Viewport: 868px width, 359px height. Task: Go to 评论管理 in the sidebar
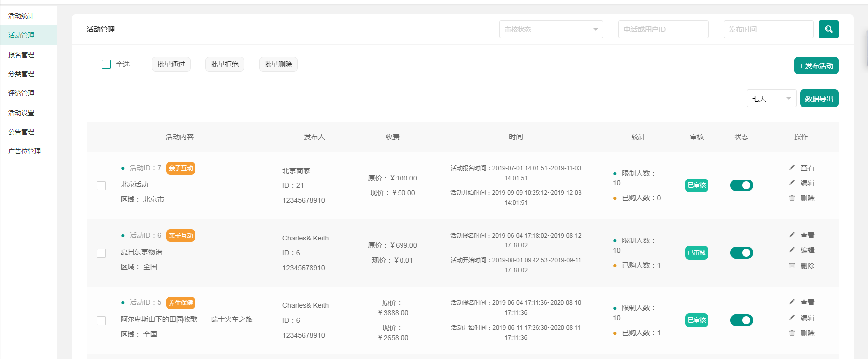(x=21, y=93)
